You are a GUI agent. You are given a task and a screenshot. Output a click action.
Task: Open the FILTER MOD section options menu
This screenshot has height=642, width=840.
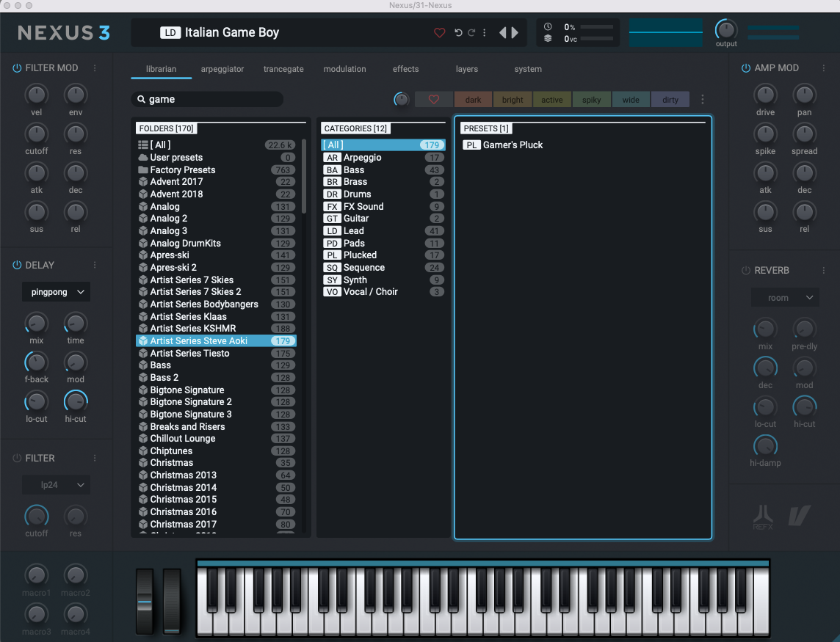point(95,68)
